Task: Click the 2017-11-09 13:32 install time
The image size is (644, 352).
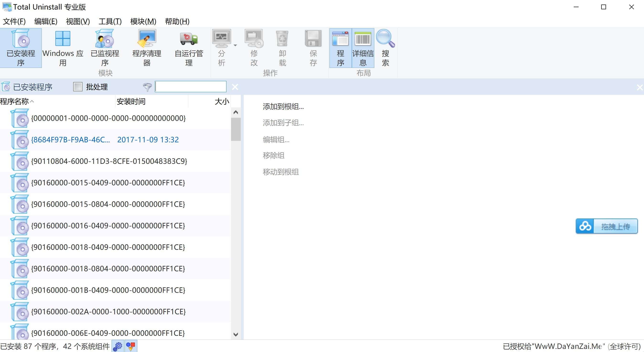Action: 148,140
